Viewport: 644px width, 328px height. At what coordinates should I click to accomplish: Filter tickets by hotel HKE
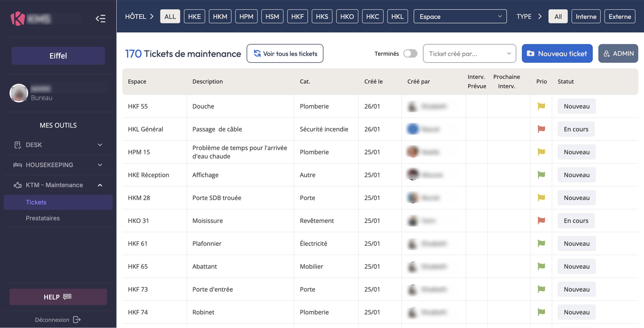(x=195, y=17)
